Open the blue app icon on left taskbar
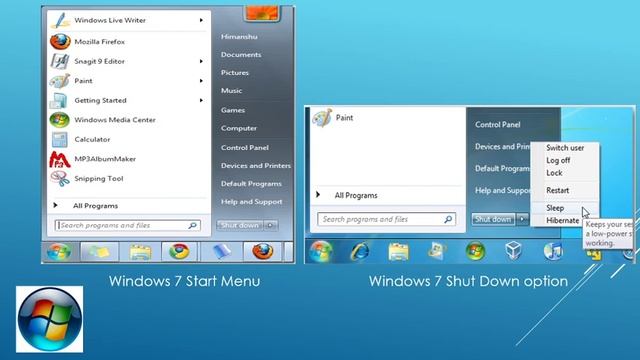Screen dimensions: 640x360 [221, 252]
